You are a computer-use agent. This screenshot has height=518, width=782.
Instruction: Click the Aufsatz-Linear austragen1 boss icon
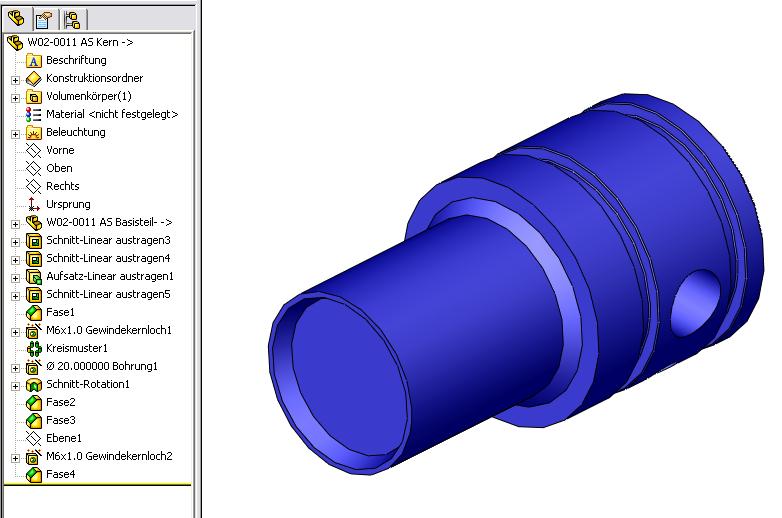click(33, 277)
